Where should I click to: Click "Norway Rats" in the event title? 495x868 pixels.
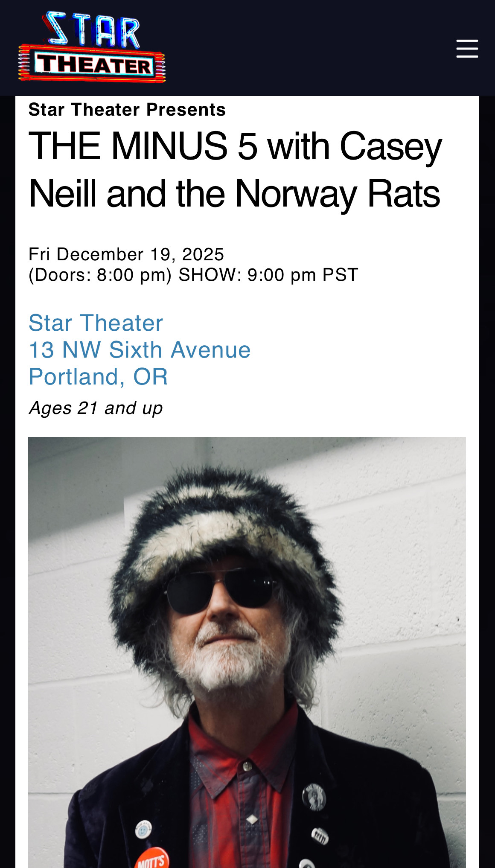point(337,194)
